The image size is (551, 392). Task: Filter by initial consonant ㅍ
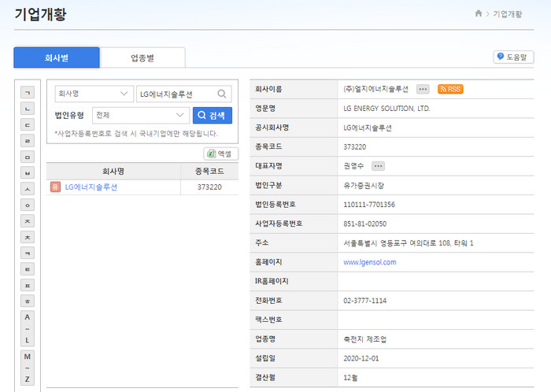click(28, 286)
